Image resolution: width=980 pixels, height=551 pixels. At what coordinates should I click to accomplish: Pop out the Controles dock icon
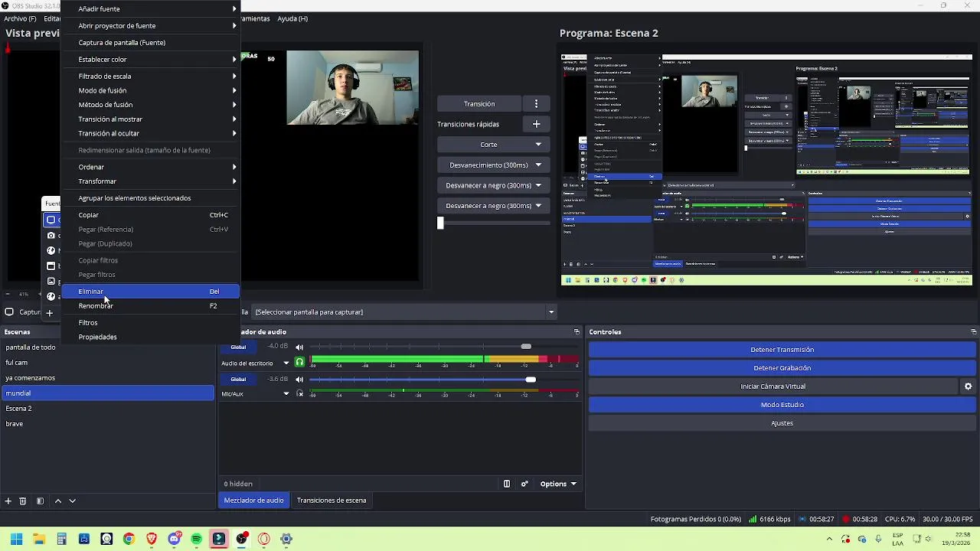tap(973, 332)
